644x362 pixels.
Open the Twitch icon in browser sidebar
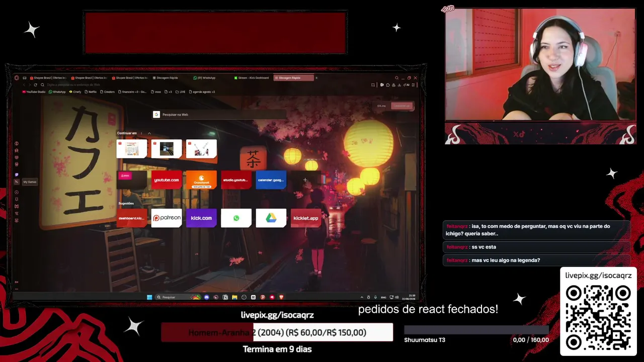point(17,174)
